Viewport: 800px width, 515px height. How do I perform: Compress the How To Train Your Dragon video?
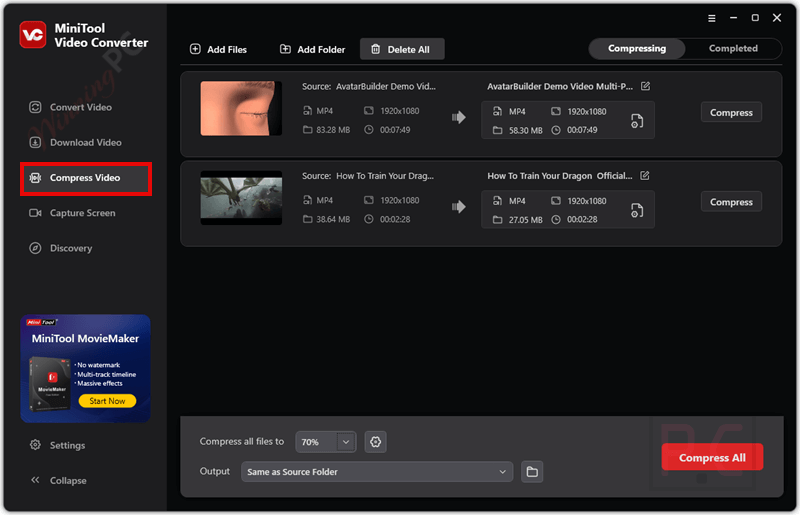click(x=731, y=202)
